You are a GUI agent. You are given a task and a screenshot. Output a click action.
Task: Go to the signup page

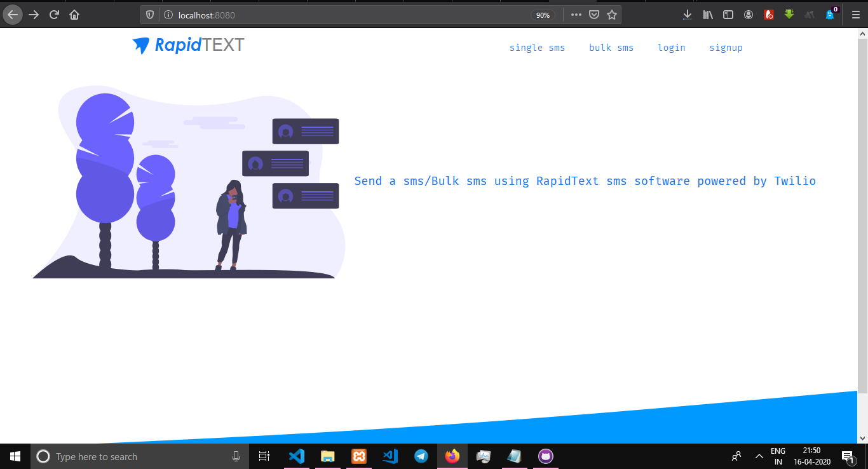(x=726, y=48)
